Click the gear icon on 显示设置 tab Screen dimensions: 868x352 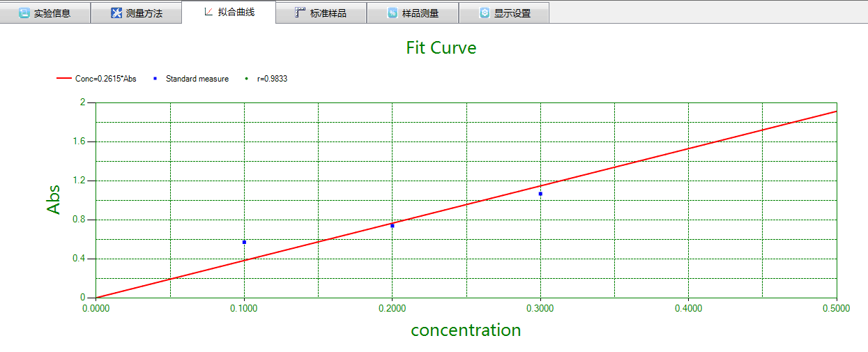pos(484,13)
